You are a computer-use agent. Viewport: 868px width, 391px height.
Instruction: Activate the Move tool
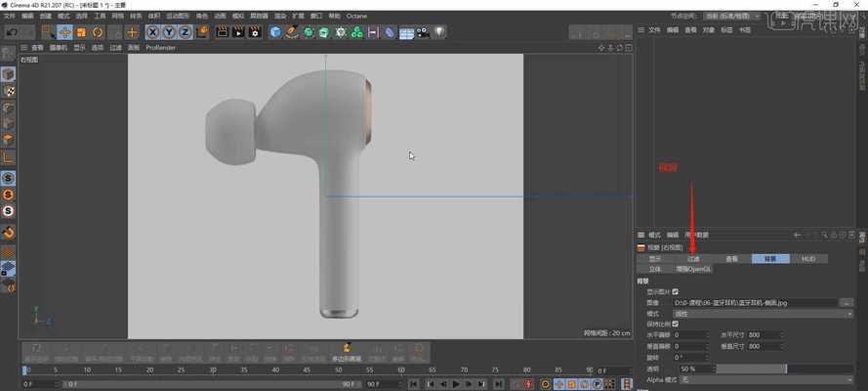tap(64, 32)
